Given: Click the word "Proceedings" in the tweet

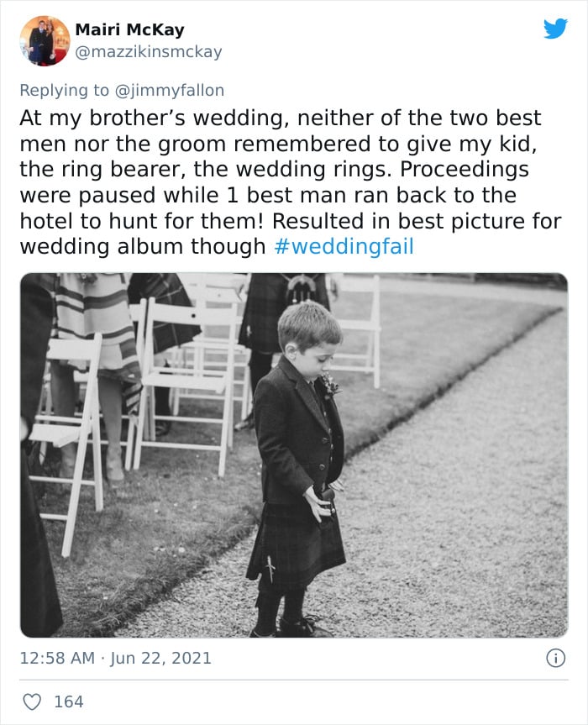Looking at the screenshot, I should (465, 169).
